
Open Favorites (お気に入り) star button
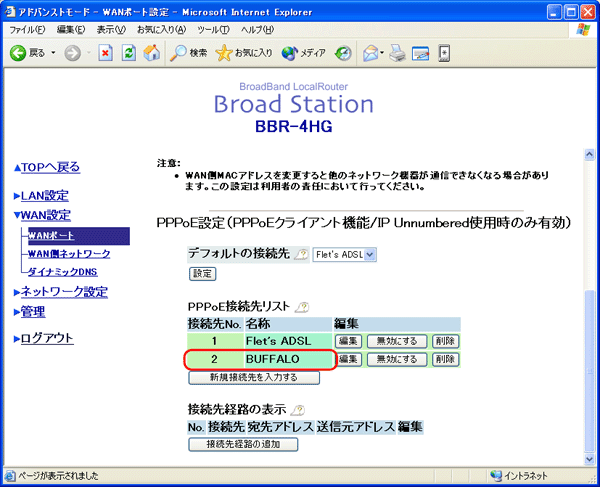click(244, 53)
